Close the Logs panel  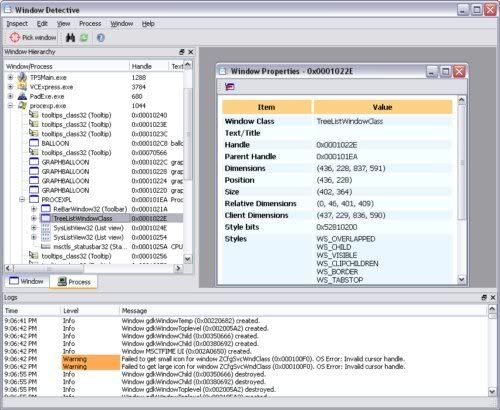(x=493, y=297)
